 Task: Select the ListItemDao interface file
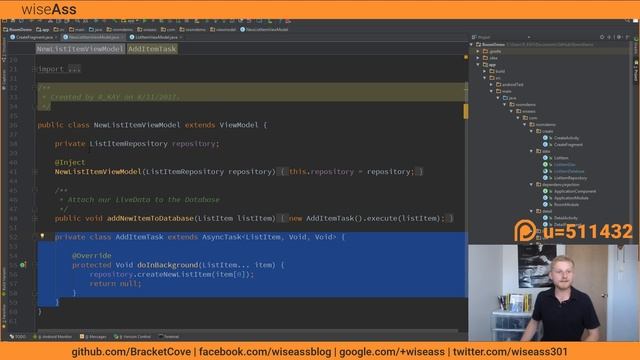tap(559, 164)
